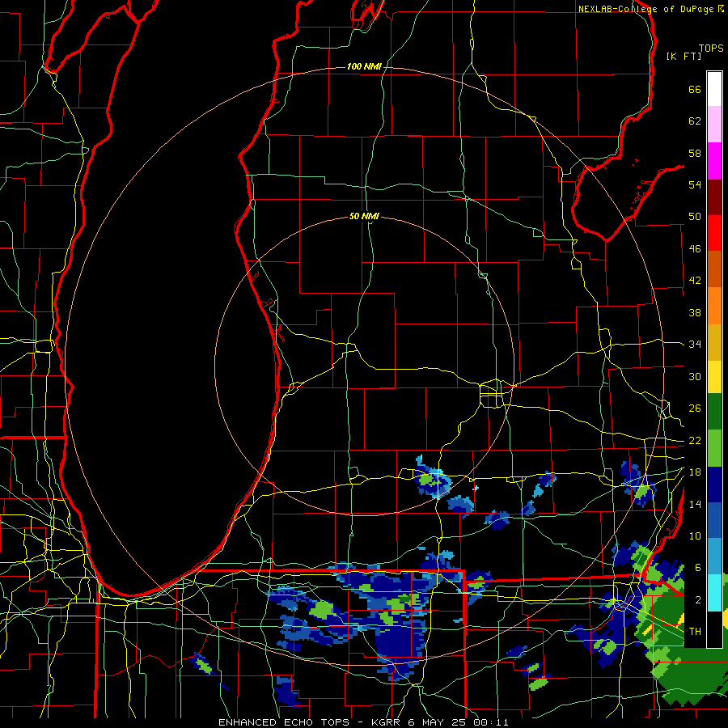
Task: Click the 50 NMI range ring label
Action: pos(364,216)
